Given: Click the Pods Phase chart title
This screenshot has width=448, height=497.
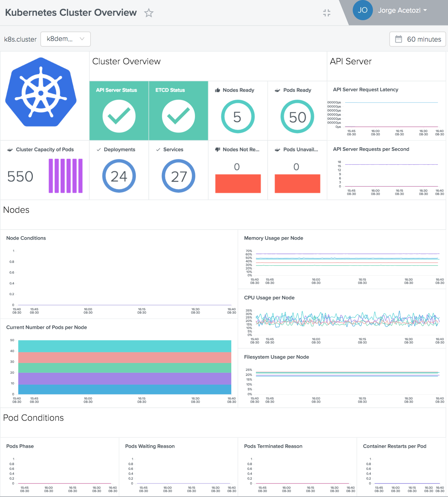Looking at the screenshot, I should click(x=20, y=446).
